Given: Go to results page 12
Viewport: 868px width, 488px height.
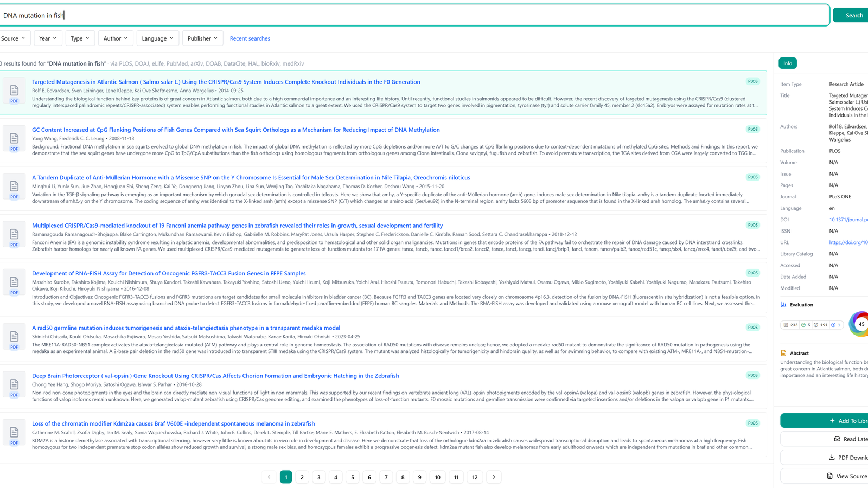Looking at the screenshot, I should click(475, 477).
